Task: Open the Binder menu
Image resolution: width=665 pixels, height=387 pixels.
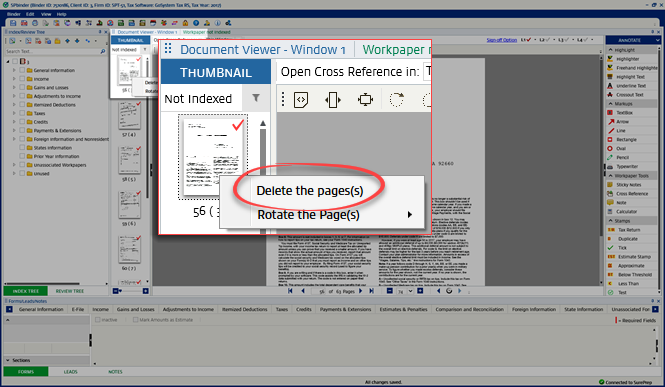Action: tap(14, 14)
